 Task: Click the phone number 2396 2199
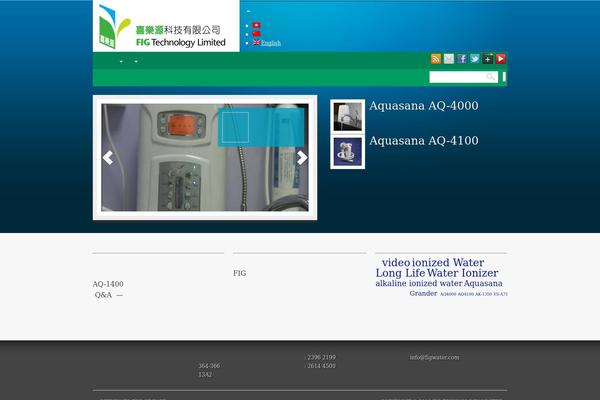click(x=321, y=357)
